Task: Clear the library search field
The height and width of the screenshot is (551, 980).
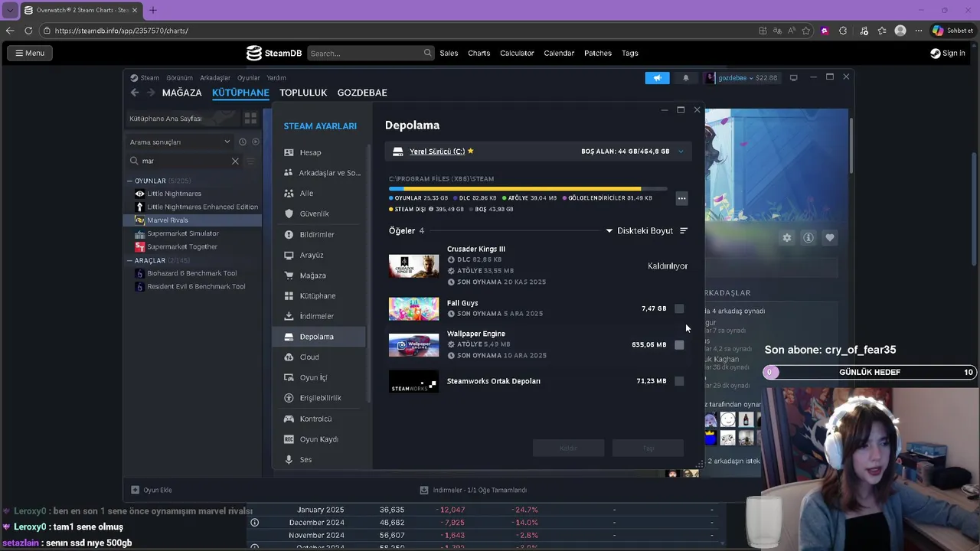Action: pyautogui.click(x=235, y=161)
